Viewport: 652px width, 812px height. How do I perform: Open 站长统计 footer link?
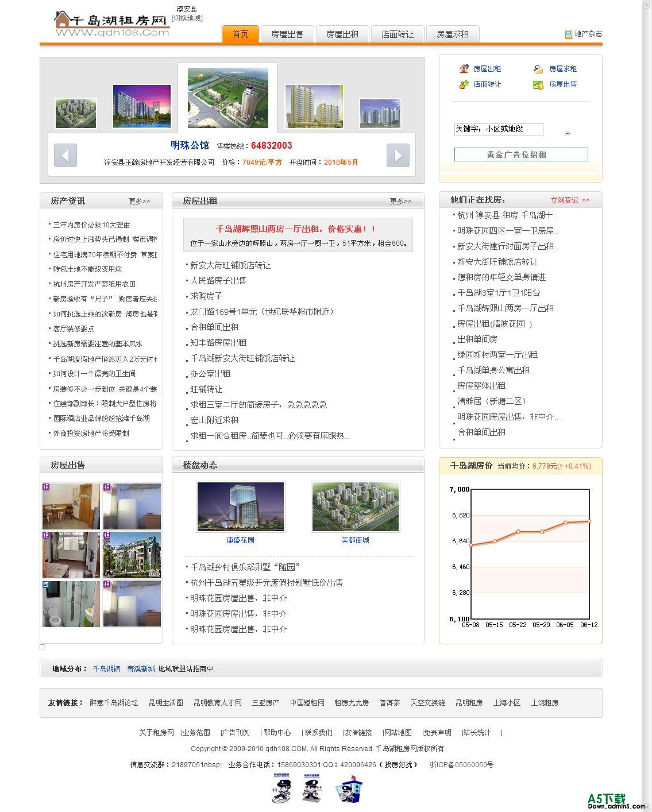point(477,733)
